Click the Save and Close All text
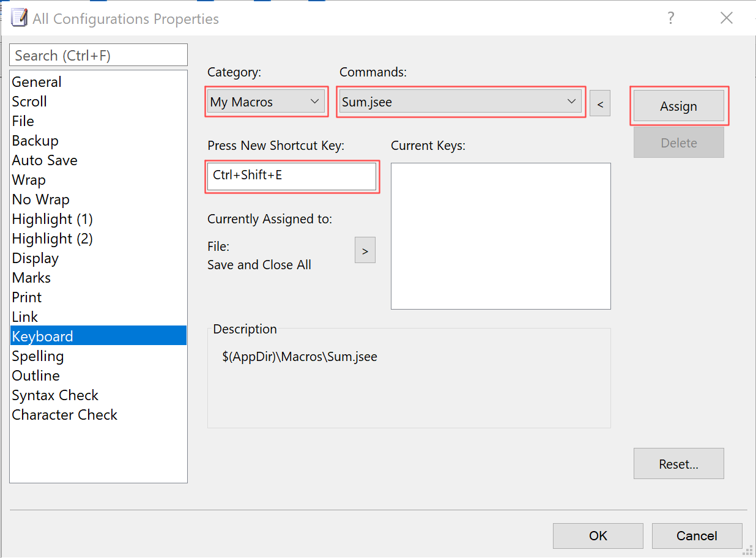 point(259,265)
